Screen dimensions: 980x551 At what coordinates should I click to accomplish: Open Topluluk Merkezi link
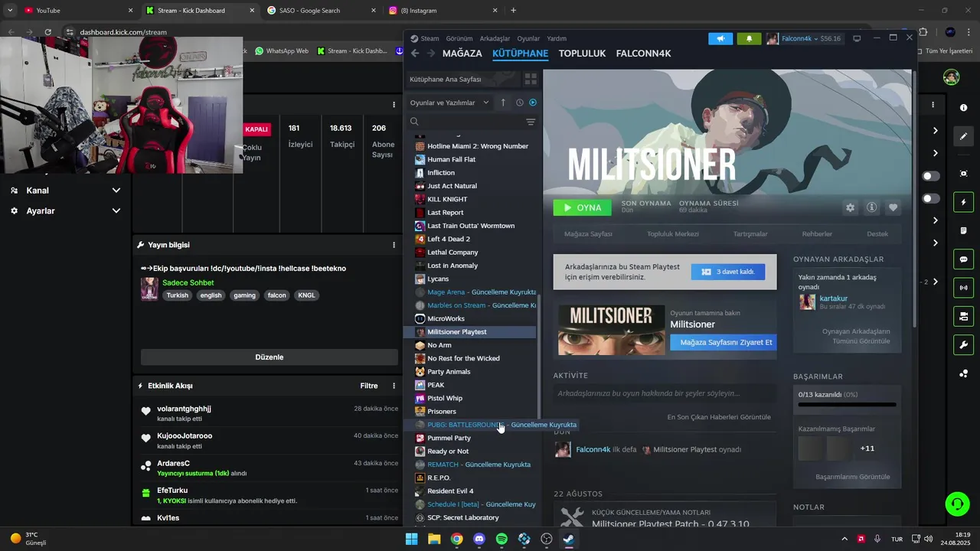[673, 234]
